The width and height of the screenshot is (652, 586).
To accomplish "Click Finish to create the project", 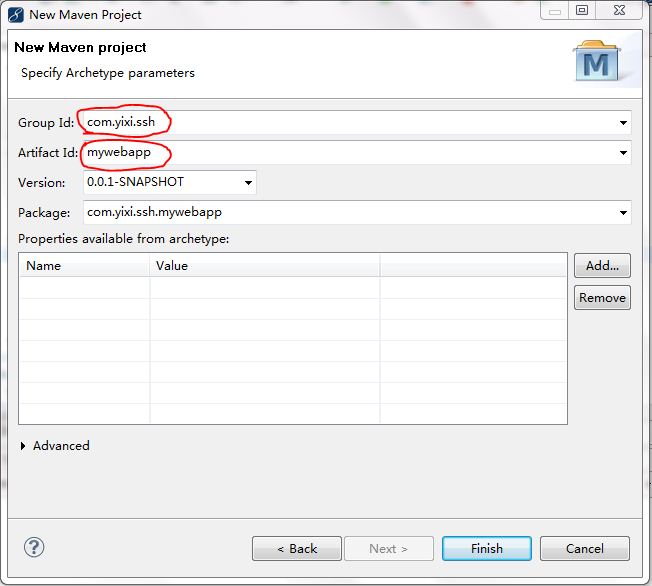I will click(x=487, y=548).
